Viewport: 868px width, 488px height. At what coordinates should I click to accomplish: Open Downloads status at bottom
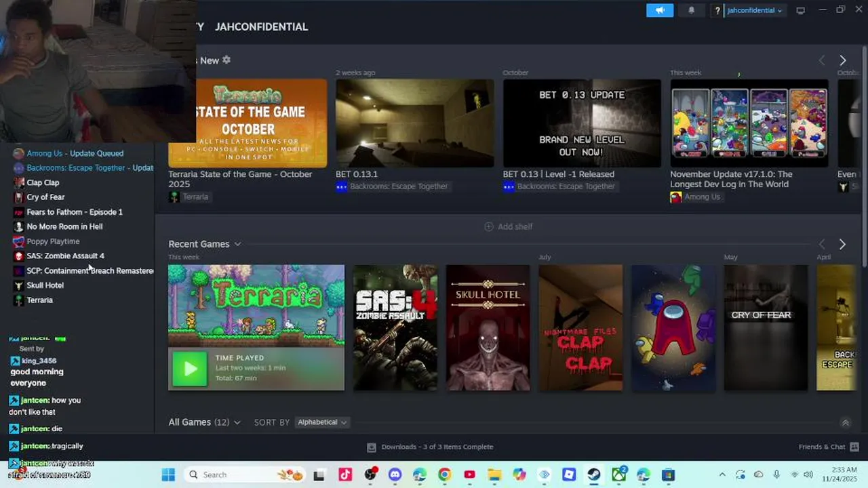tap(430, 447)
